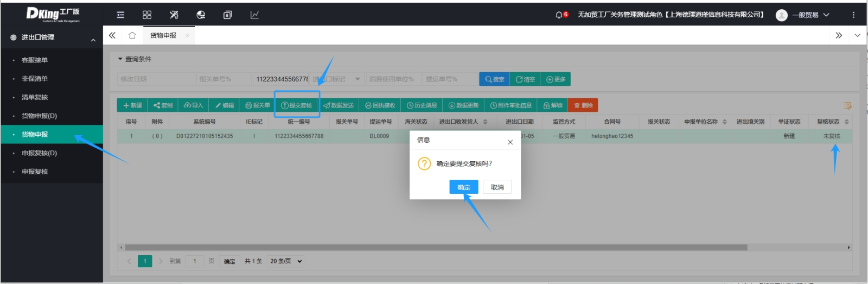Close the 货物申报 tab
Screen dimensions: 868x284
[x=187, y=36]
